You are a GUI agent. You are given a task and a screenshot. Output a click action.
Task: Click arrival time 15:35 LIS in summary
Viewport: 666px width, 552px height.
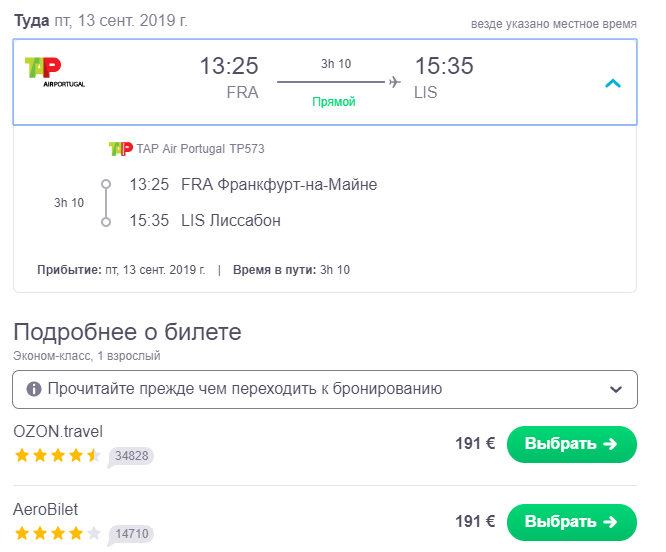[x=443, y=77]
